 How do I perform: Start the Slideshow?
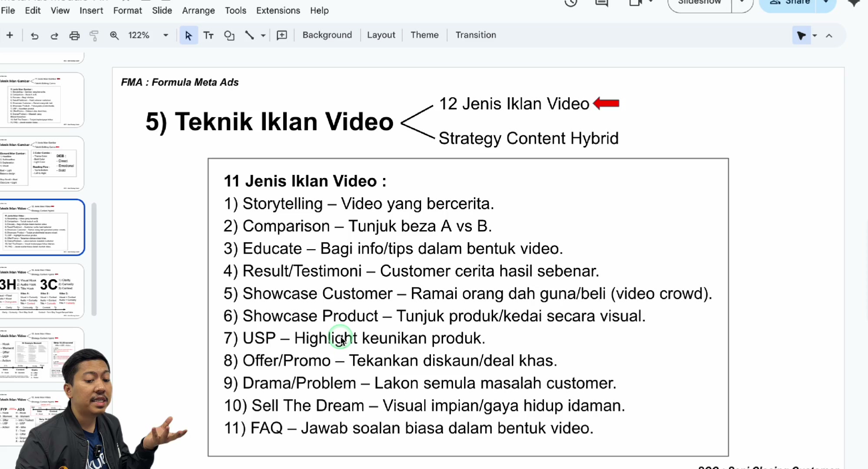coord(699,3)
